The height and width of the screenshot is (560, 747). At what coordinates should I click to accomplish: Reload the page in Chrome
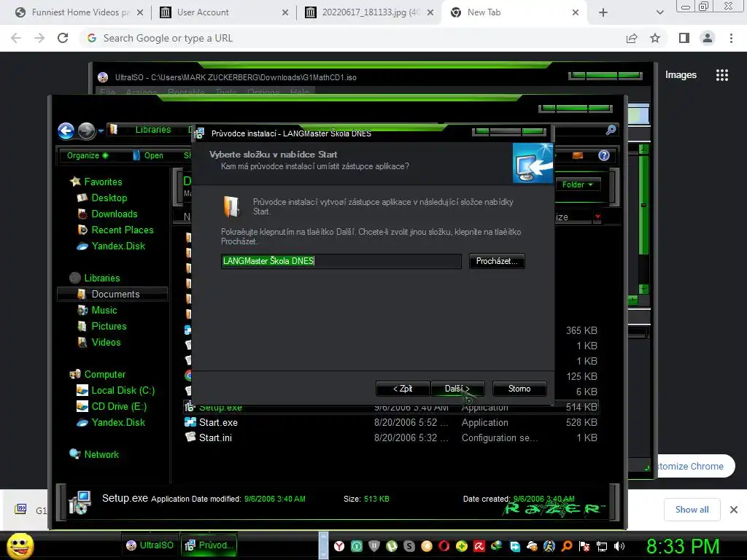[x=63, y=38]
